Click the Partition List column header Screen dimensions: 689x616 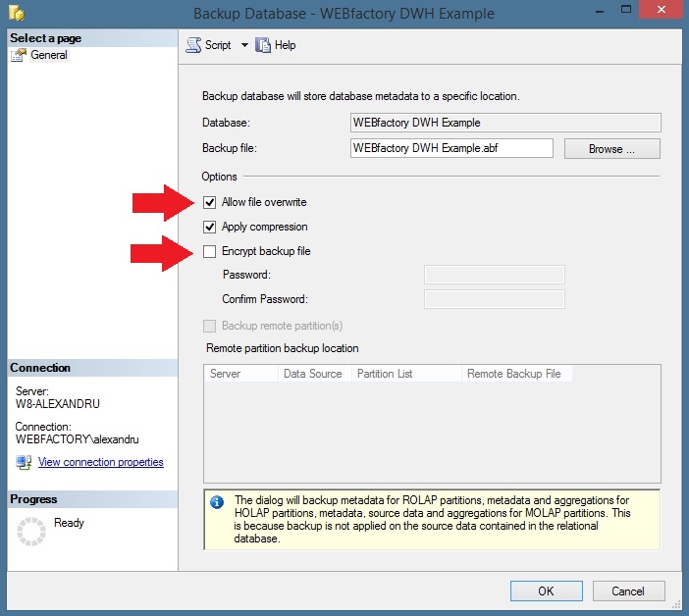[x=405, y=374]
